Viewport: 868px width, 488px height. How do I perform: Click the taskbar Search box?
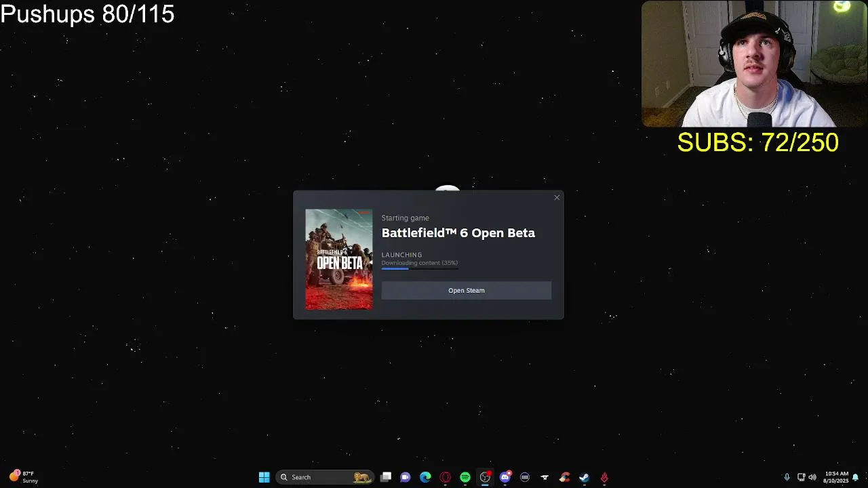pyautogui.click(x=325, y=477)
